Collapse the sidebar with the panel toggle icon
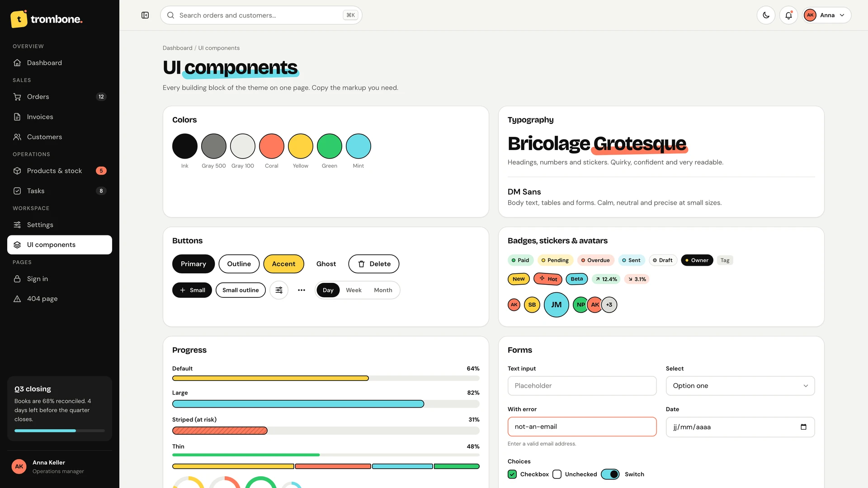This screenshot has height=488, width=868. click(145, 15)
